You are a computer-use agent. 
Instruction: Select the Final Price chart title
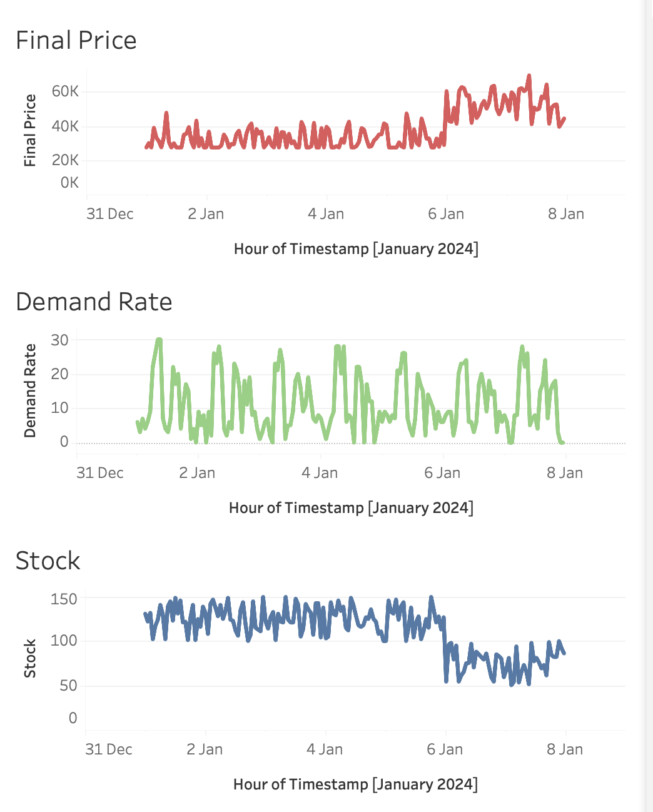pos(76,39)
